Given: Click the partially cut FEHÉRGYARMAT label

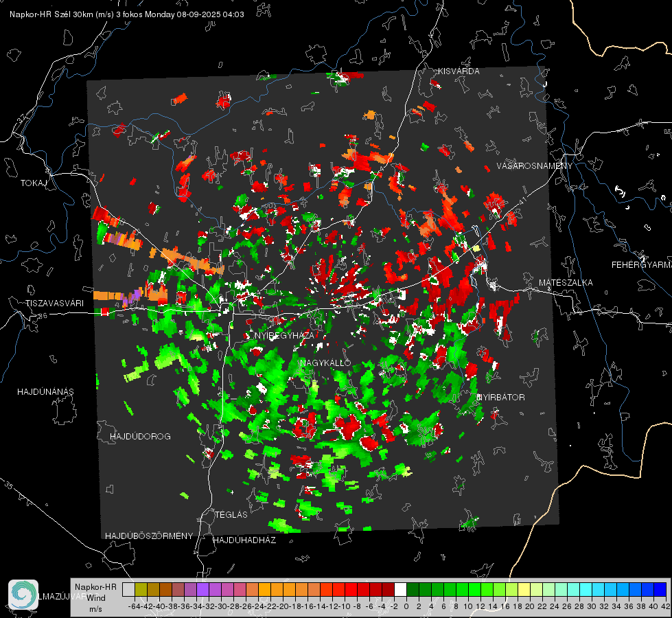Looking at the screenshot, I should click(x=642, y=265).
